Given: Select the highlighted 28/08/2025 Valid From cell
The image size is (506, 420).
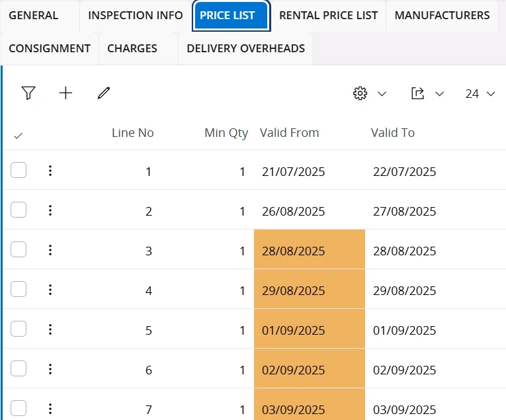Looking at the screenshot, I should point(309,251).
